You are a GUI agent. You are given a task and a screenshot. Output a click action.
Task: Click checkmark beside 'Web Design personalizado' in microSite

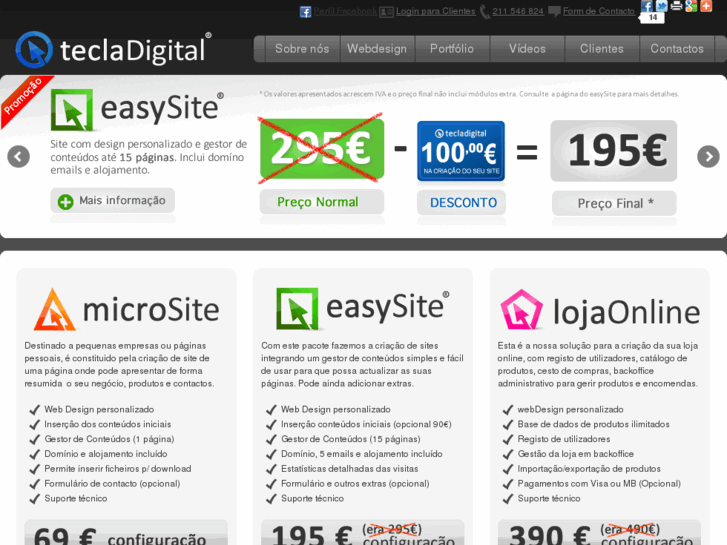coord(34,410)
